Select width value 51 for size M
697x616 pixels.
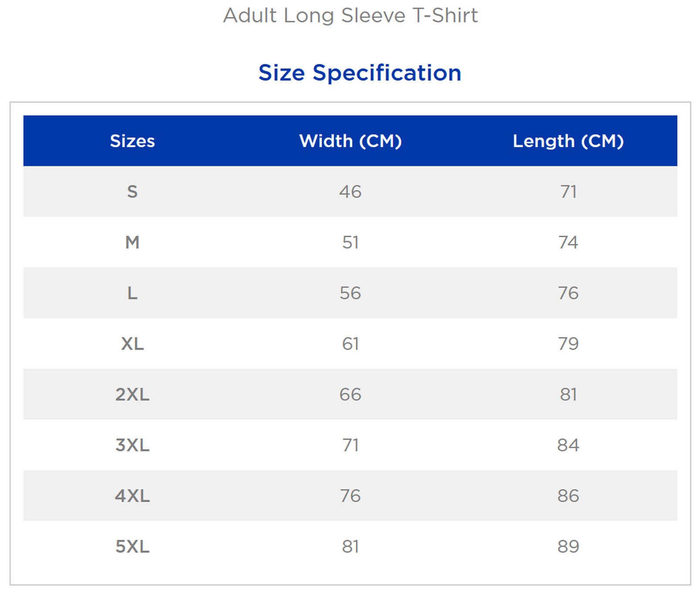point(350,242)
